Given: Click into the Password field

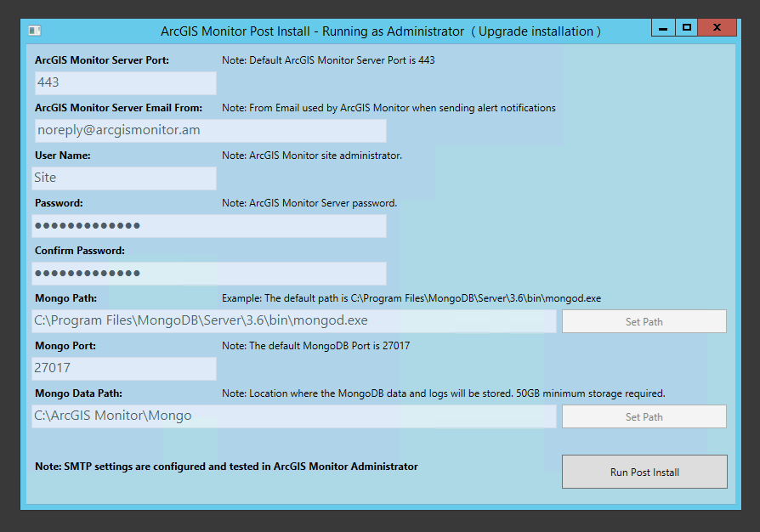Looking at the screenshot, I should (209, 226).
